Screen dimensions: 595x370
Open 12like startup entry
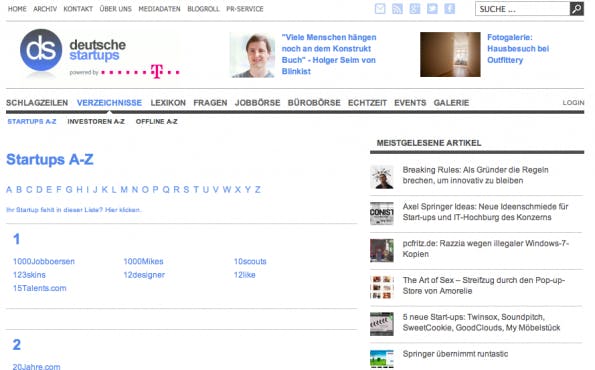[244, 275]
